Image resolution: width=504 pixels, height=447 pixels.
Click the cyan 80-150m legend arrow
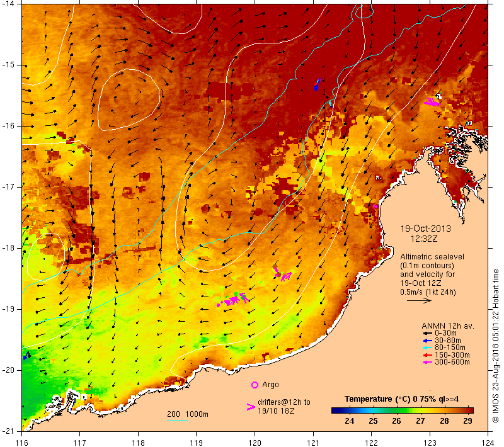[x=428, y=348]
